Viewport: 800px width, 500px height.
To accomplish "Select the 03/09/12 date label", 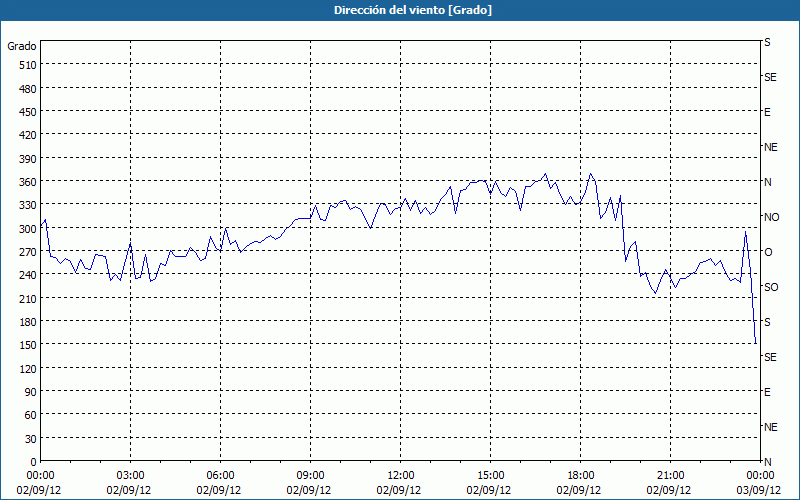I will click(759, 490).
